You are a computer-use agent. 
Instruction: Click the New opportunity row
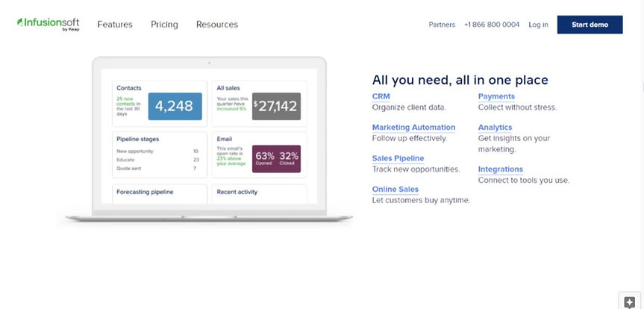[157, 152]
